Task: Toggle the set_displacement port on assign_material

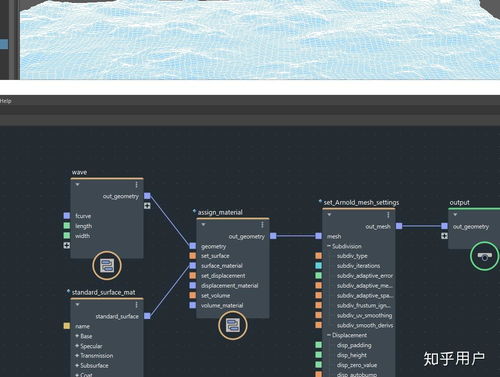Action: click(193, 276)
